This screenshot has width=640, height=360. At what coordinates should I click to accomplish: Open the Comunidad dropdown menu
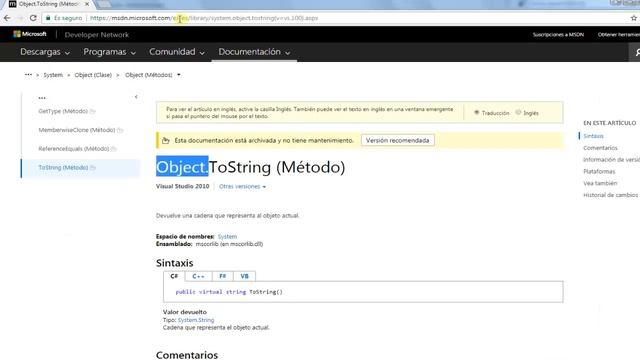click(x=177, y=52)
